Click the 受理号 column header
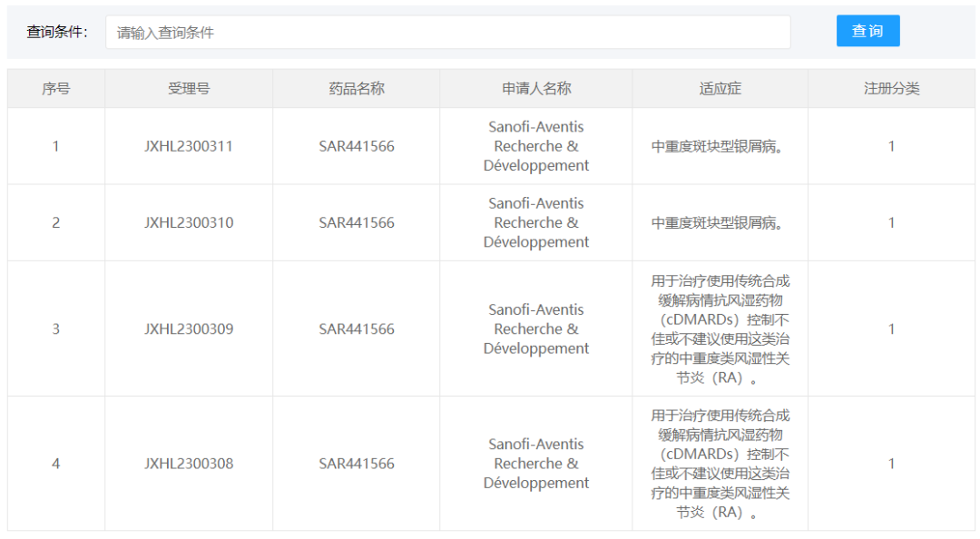Viewport: 980px width, 539px height. pyautogui.click(x=189, y=89)
